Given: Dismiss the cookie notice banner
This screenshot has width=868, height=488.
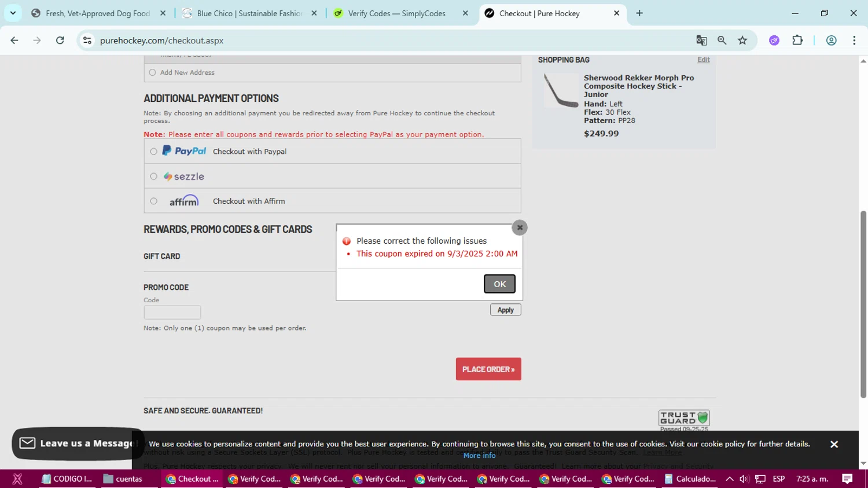Looking at the screenshot, I should [834, 444].
